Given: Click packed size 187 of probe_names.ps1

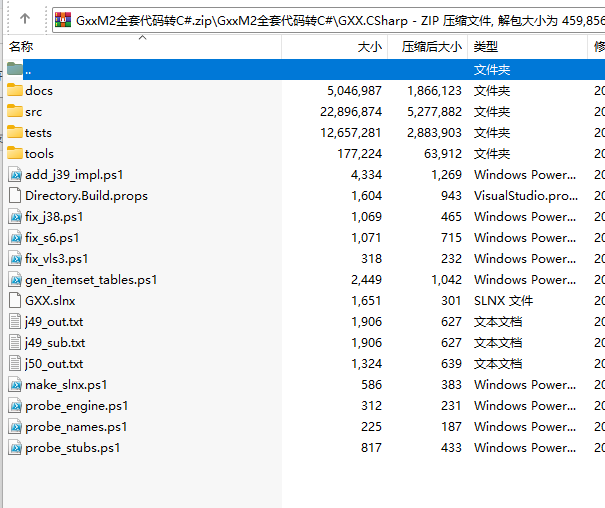Looking at the screenshot, I should click(x=451, y=427).
